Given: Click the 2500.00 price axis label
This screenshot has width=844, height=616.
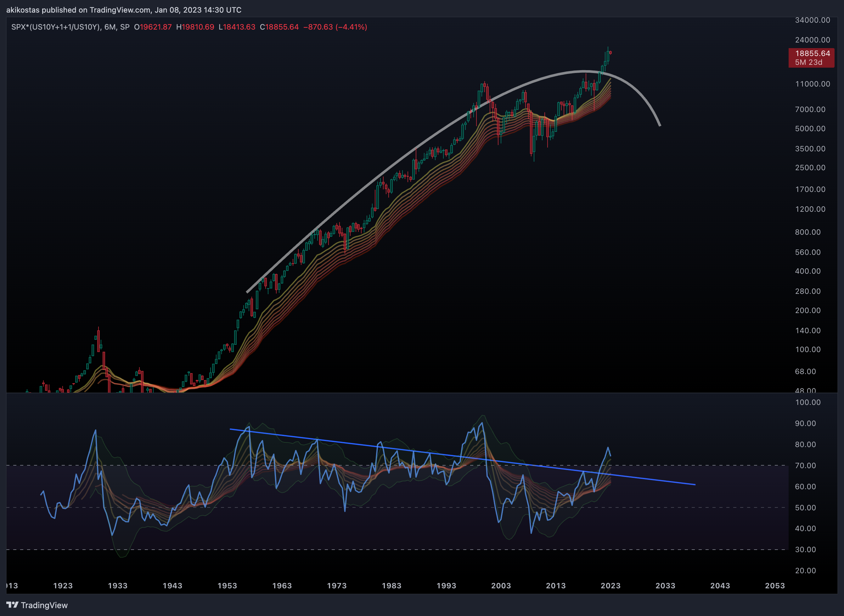Looking at the screenshot, I should pos(810,167).
